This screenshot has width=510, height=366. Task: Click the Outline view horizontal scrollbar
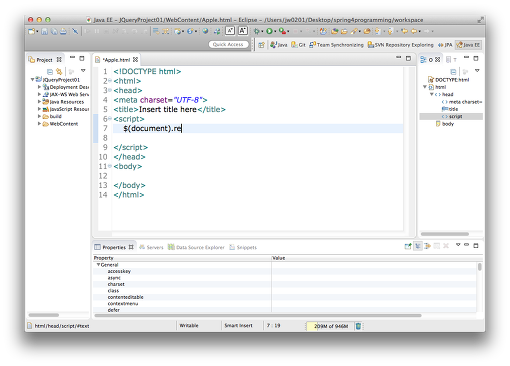445,234
